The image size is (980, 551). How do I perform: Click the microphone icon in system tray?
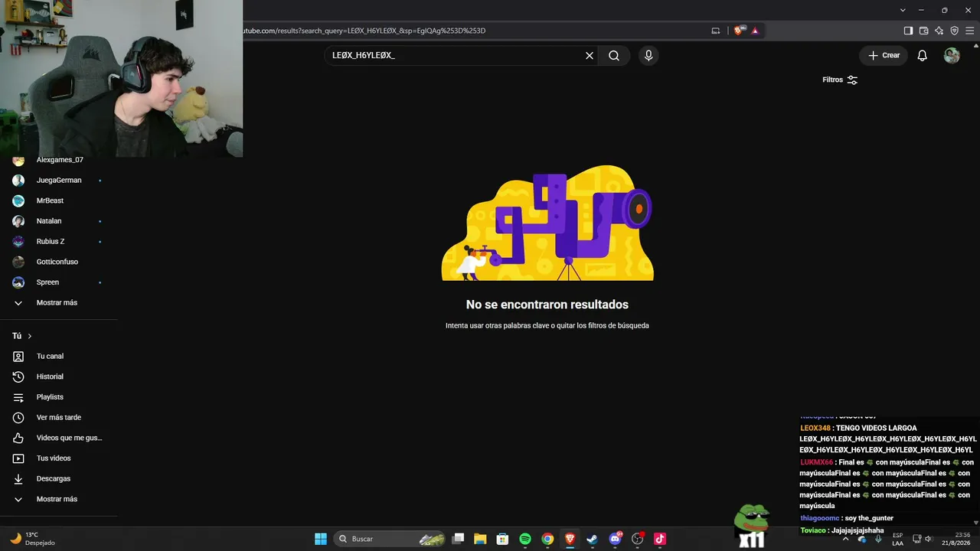878,539
